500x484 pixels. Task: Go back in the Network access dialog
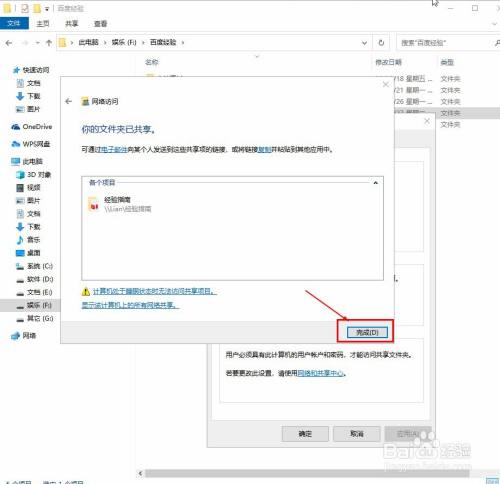(x=69, y=101)
